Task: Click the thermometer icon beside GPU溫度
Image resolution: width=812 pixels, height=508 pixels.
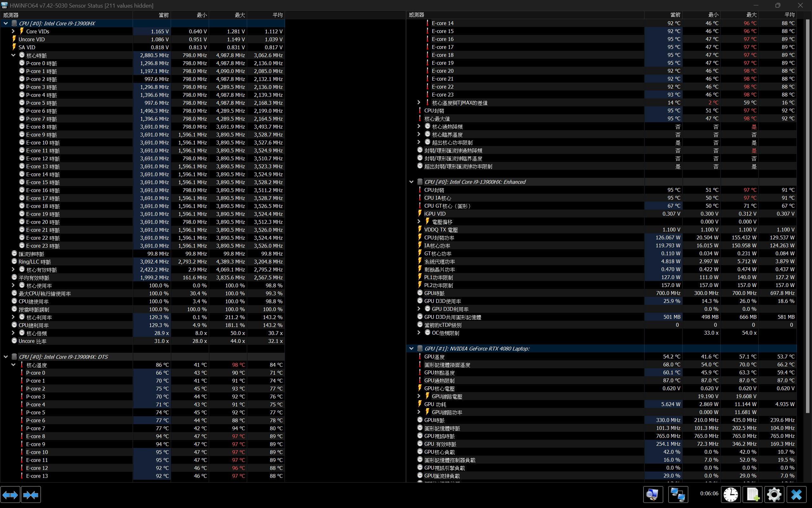Action: pyautogui.click(x=420, y=357)
